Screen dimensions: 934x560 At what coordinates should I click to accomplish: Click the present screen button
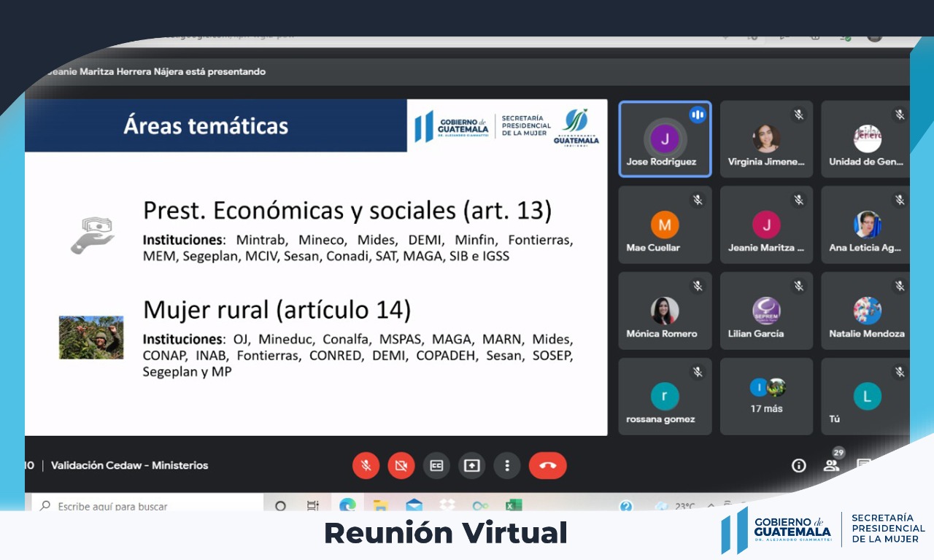coord(471,465)
